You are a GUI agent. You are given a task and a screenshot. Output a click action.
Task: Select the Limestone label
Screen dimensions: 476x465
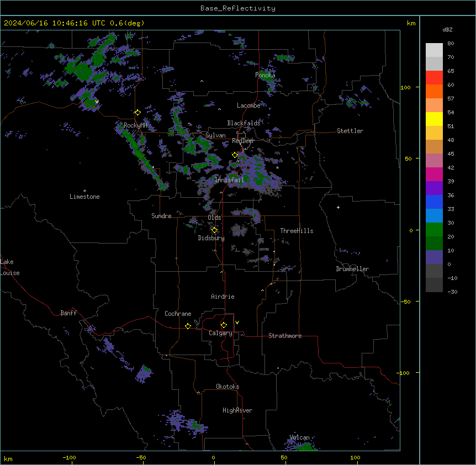[84, 197]
